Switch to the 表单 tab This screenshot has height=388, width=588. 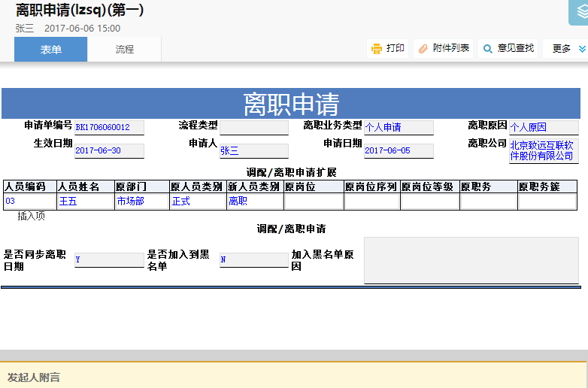[51, 50]
